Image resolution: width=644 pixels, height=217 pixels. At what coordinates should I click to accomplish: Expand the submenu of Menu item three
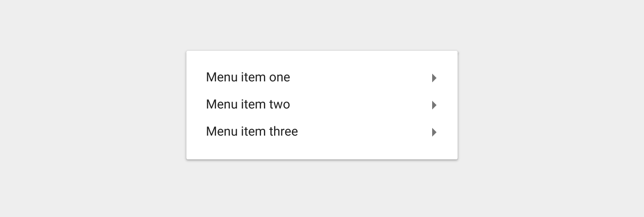click(x=434, y=132)
